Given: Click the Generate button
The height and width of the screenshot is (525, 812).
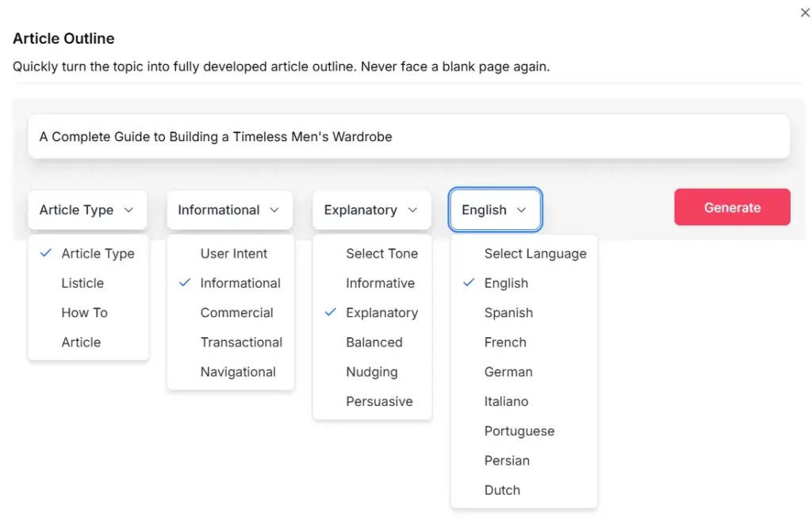Looking at the screenshot, I should (x=731, y=206).
